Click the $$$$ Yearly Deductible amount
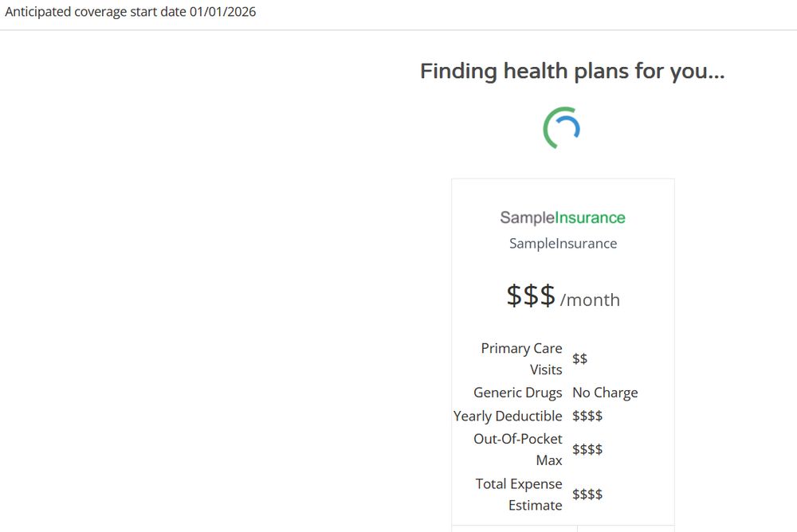 [587, 416]
